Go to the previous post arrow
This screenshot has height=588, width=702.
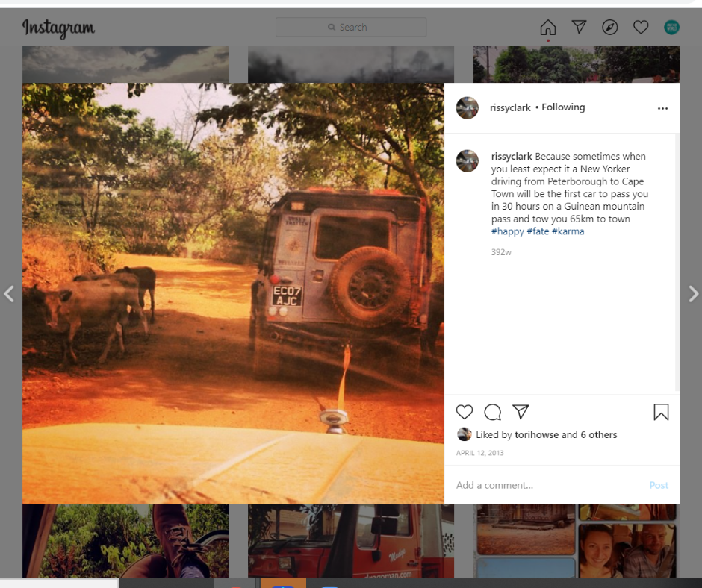pyautogui.click(x=9, y=293)
